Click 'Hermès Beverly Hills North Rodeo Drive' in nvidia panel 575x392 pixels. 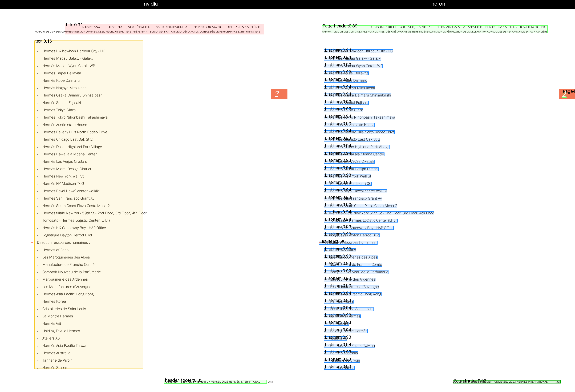click(75, 132)
